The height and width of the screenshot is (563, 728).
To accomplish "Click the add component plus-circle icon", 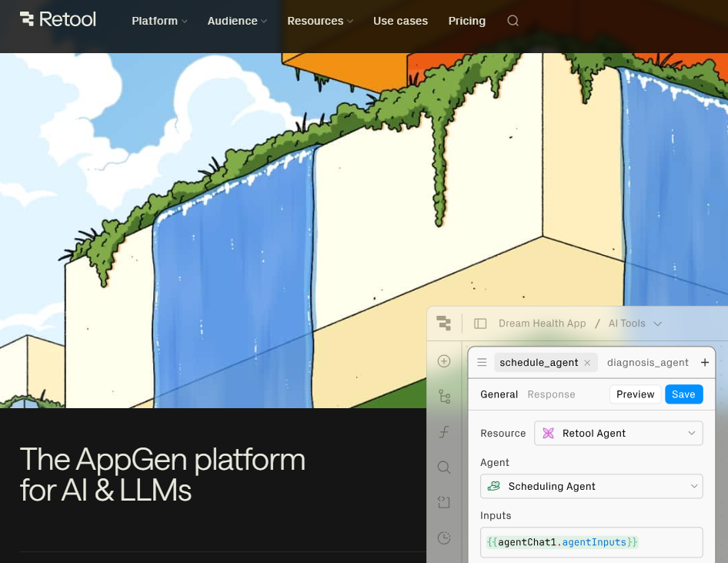I will pos(444,361).
